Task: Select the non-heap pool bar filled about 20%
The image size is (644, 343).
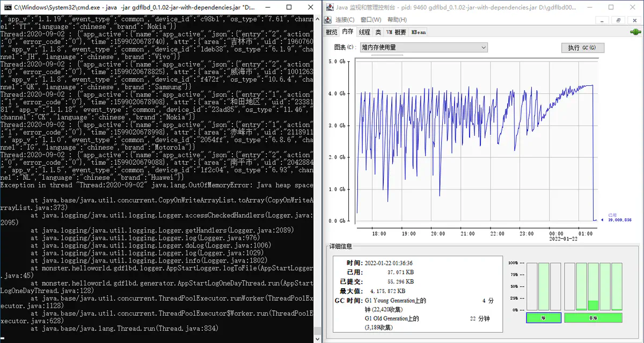Action: click(593, 286)
